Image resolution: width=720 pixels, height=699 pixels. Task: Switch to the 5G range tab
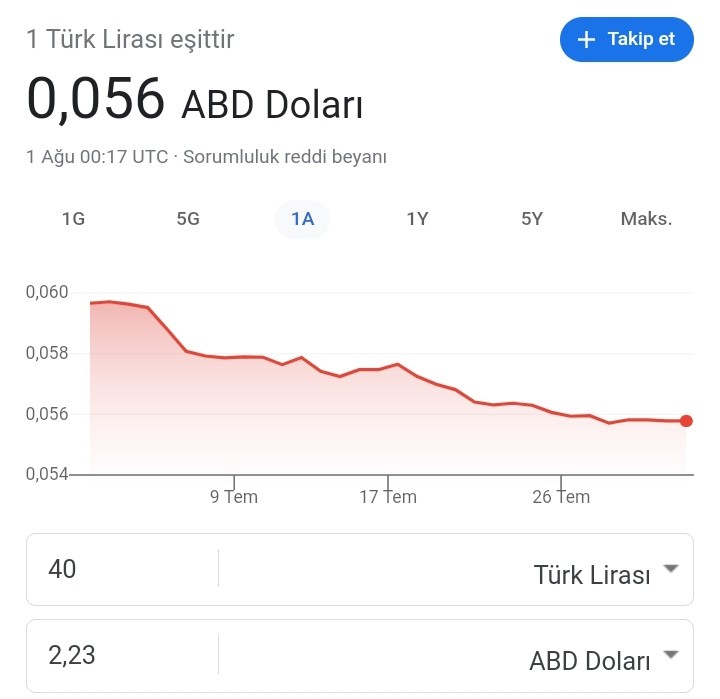point(188,219)
